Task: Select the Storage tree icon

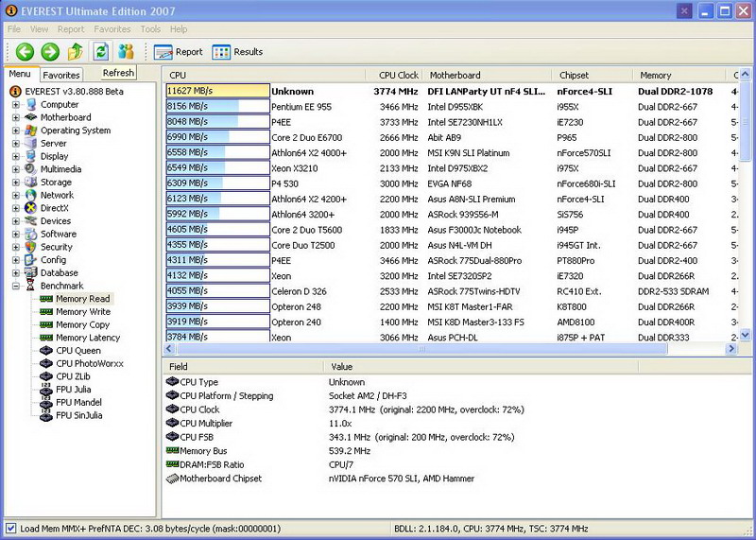Action: 31,182
